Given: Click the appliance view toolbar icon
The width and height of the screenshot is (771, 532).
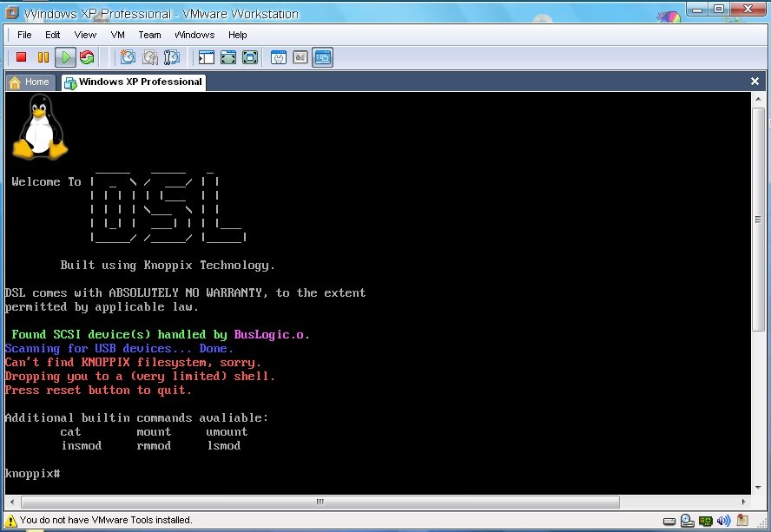Looking at the screenshot, I should (x=300, y=57).
